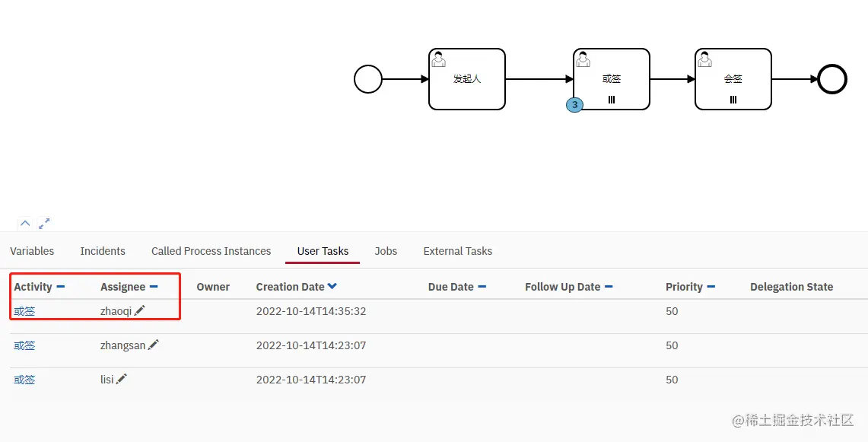Open the Incidents tab

[103, 251]
